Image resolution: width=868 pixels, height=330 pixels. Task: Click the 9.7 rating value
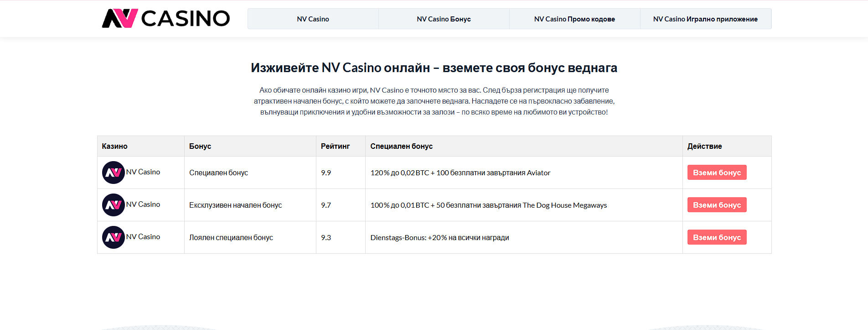coord(326,205)
